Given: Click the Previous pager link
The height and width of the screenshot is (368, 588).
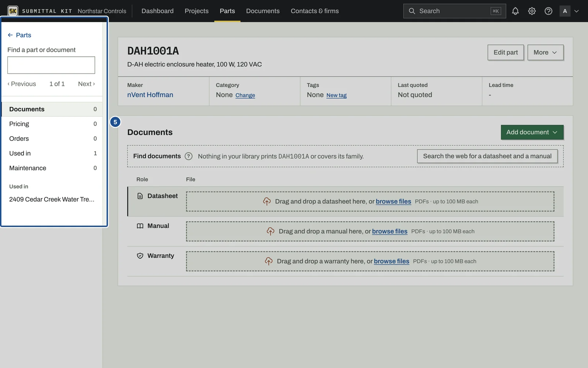Looking at the screenshot, I should (22, 84).
